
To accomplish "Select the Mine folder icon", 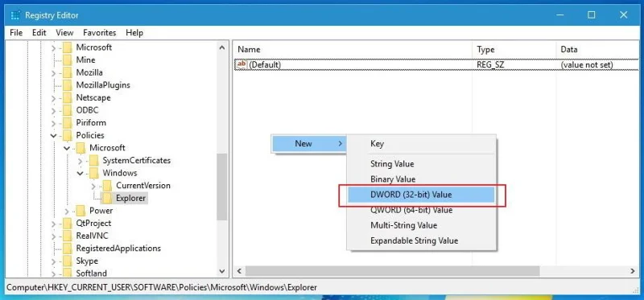I will tap(67, 60).
